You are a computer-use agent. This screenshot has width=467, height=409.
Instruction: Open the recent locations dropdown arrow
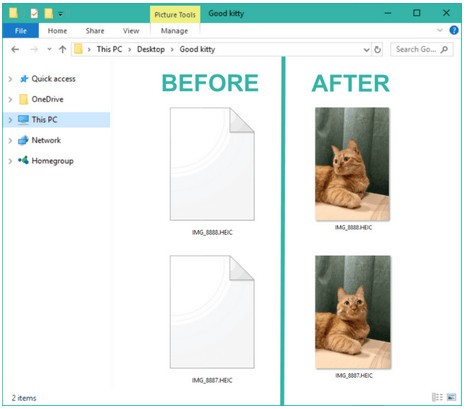(x=49, y=49)
